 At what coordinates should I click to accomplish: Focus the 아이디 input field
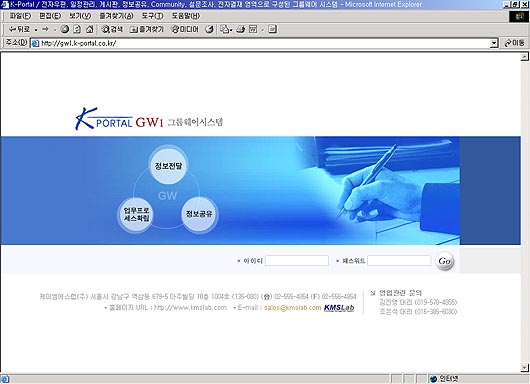(x=297, y=261)
